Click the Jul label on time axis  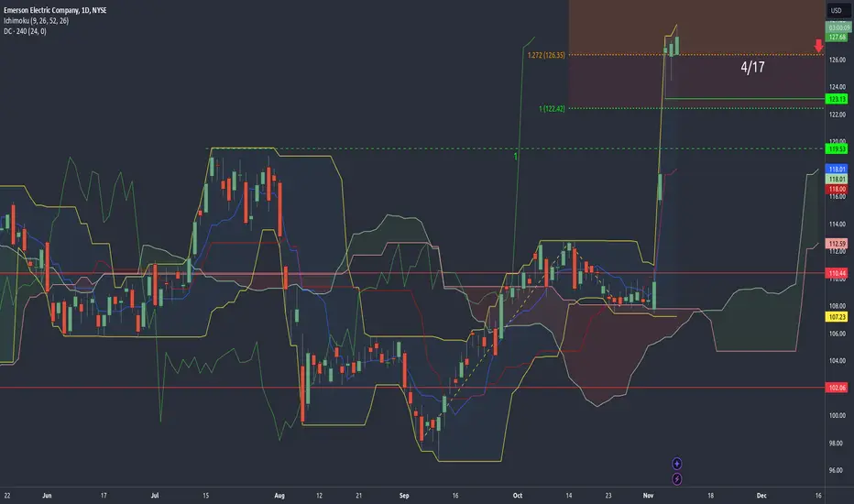pyautogui.click(x=155, y=495)
